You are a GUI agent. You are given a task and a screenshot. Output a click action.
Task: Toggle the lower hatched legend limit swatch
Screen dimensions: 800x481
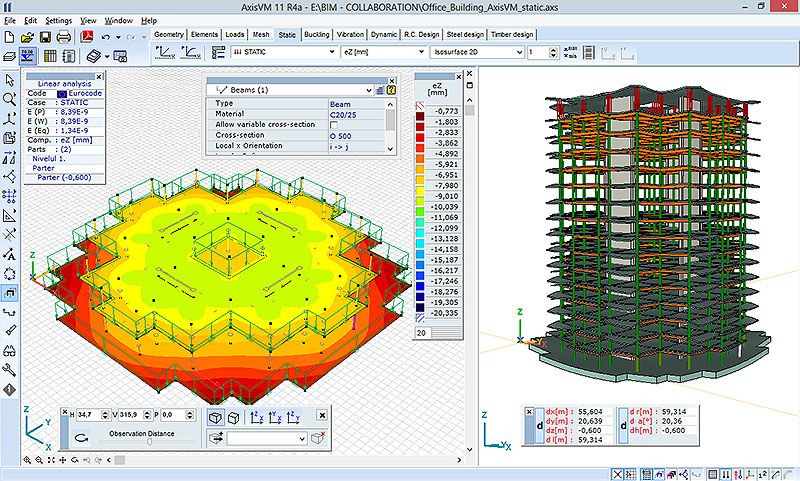(x=420, y=318)
